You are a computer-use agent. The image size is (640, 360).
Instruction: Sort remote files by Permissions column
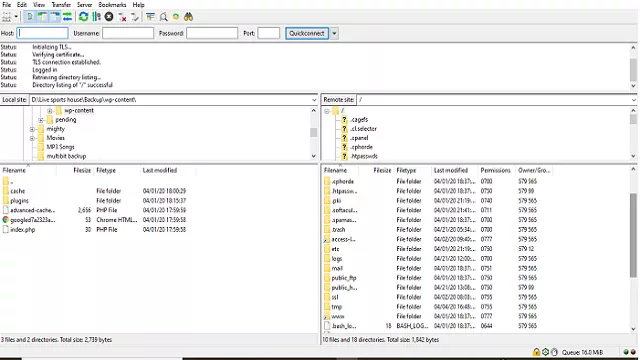pos(495,170)
